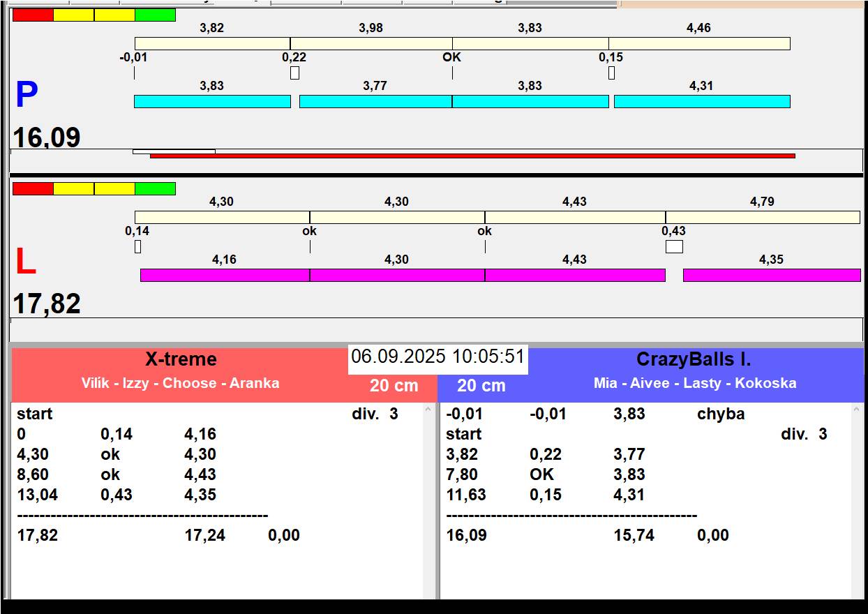This screenshot has height=614, width=868.
Task: Click the red L lane letter
Action: [x=25, y=262]
